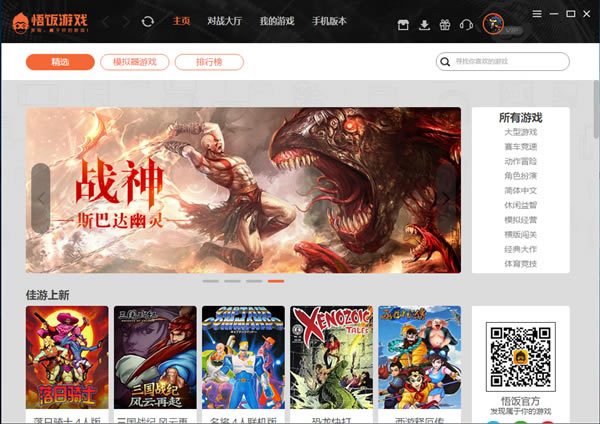Click the 悟饭官方 QR code

(x=520, y=357)
